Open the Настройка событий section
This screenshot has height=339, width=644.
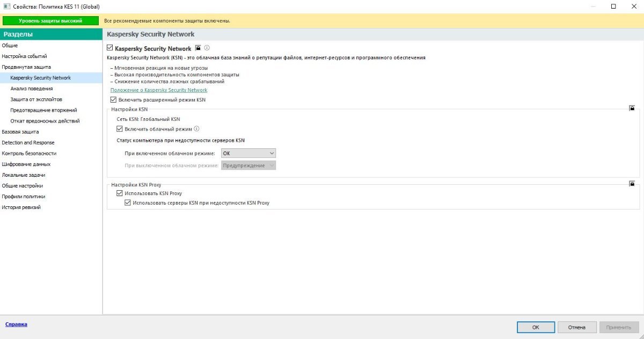(24, 56)
